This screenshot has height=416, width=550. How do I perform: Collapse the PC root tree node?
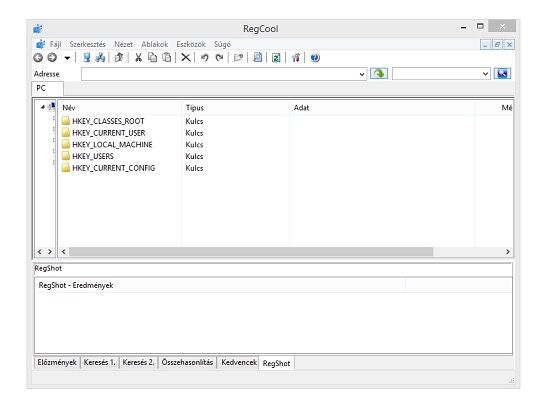[42, 107]
